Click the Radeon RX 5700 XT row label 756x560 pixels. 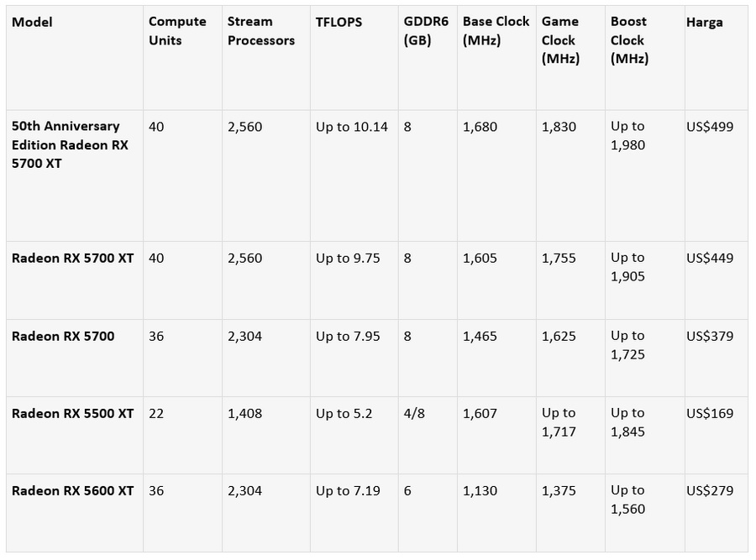tap(72, 258)
